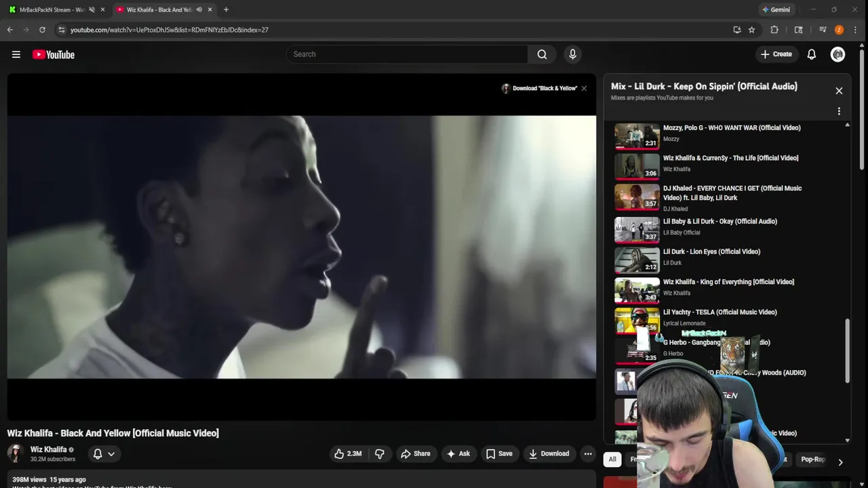Image resolution: width=868 pixels, height=488 pixels.
Task: Open the YouTube hamburger guide menu
Action: coord(16,54)
